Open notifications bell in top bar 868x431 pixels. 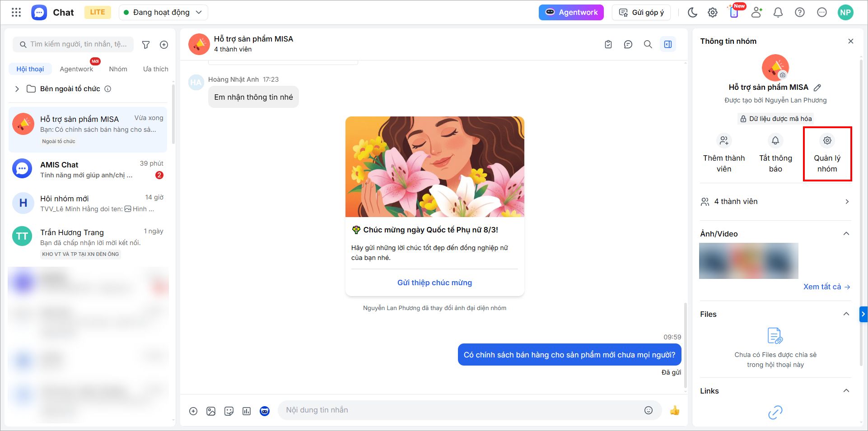tap(778, 12)
